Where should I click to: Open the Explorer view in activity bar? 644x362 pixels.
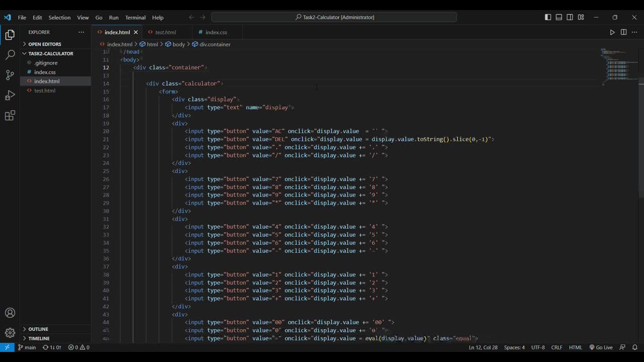coord(10,35)
